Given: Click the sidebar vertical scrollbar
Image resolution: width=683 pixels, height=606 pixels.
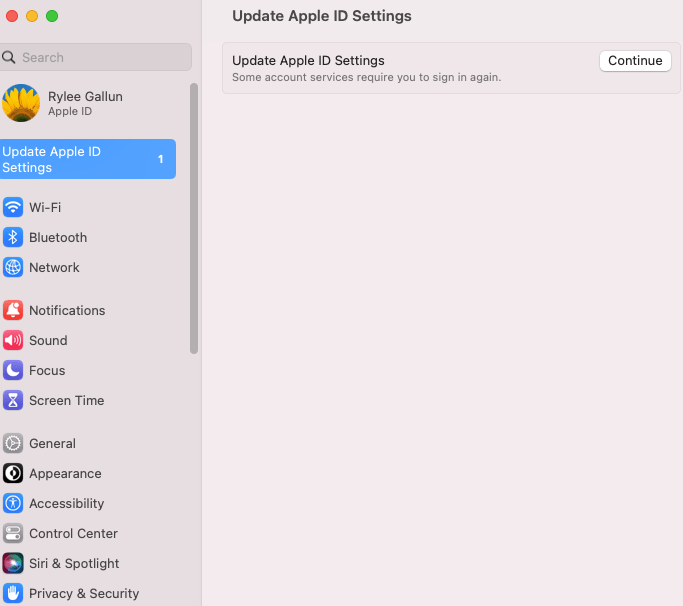Looking at the screenshot, I should pos(194,219).
